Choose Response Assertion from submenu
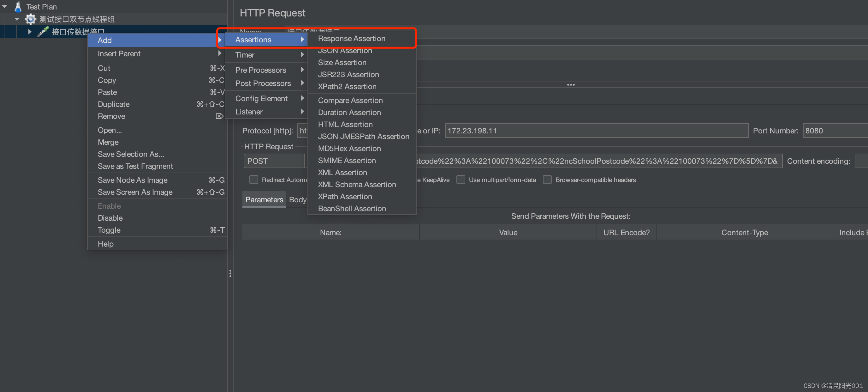The height and width of the screenshot is (392, 868). [351, 39]
